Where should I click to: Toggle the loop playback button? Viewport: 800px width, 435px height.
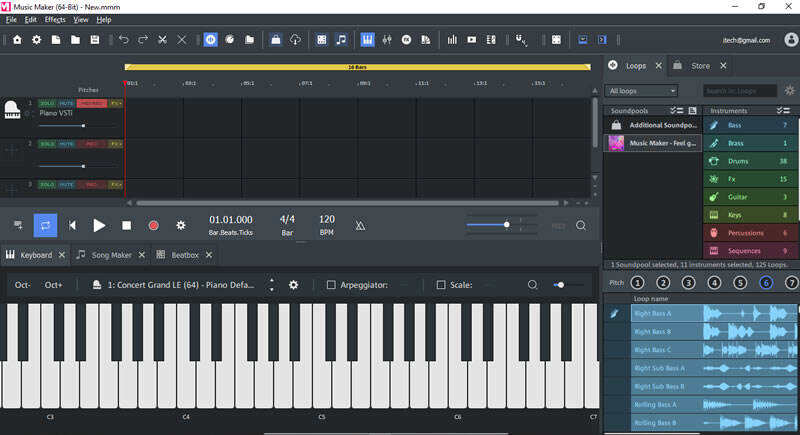[x=45, y=225]
